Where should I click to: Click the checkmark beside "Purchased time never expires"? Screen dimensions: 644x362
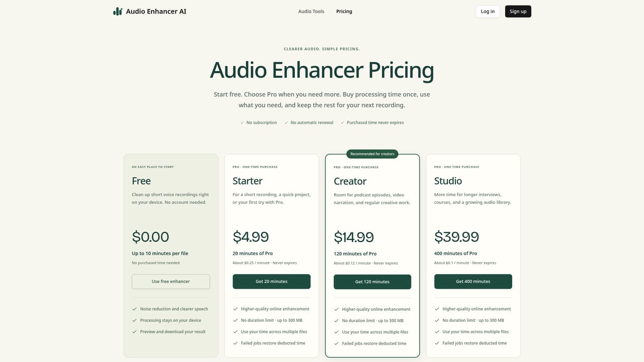point(343,123)
